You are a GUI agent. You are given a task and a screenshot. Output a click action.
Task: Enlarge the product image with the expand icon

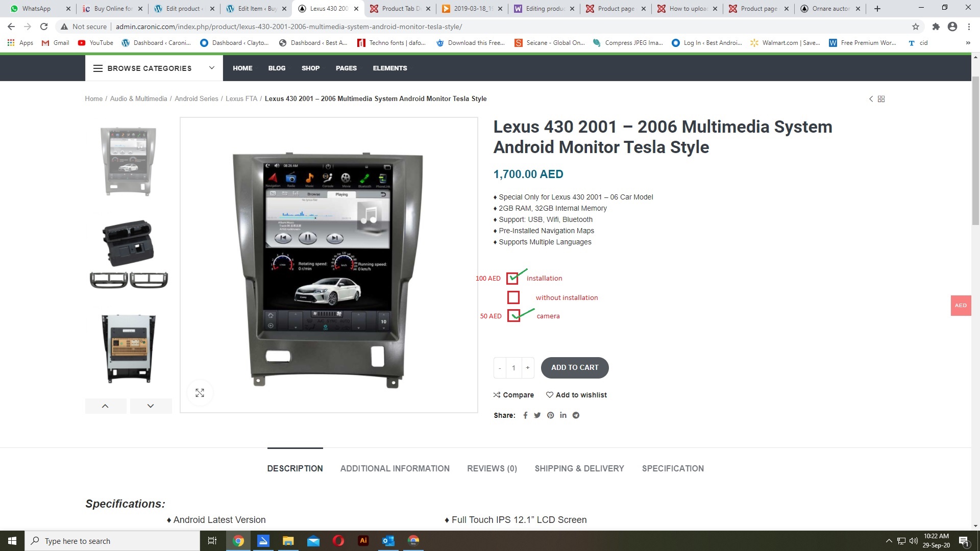point(200,393)
